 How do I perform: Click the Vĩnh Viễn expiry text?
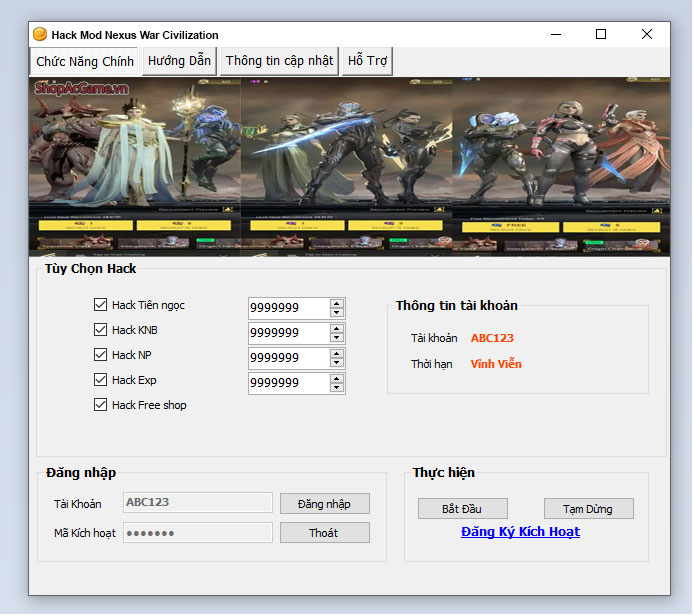click(x=496, y=364)
